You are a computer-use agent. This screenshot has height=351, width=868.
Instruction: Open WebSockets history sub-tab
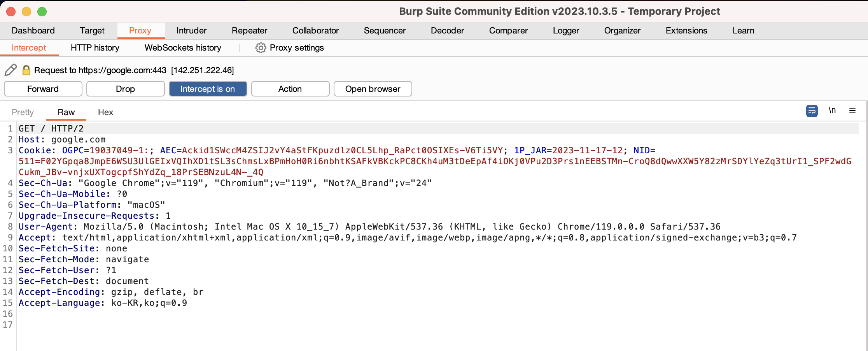coord(183,48)
